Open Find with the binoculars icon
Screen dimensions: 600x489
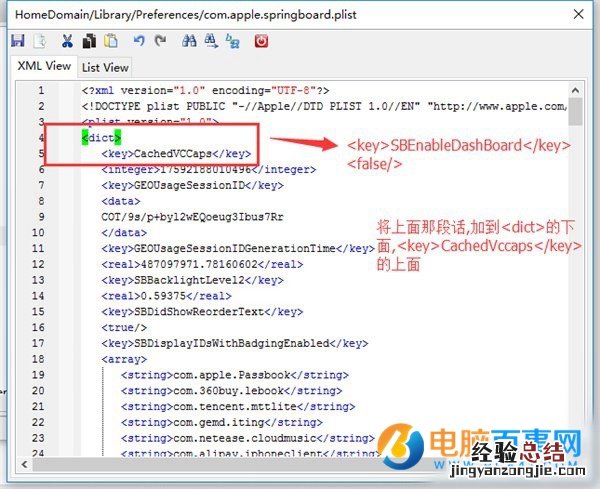tap(189, 41)
